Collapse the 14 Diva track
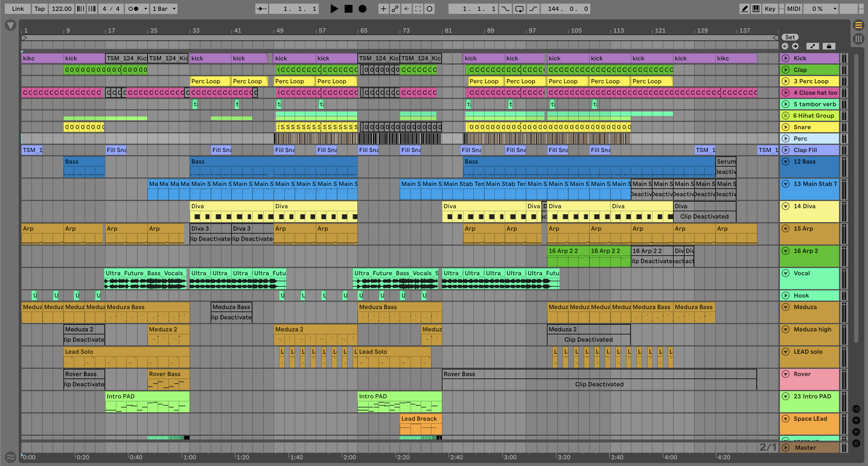 click(x=785, y=206)
